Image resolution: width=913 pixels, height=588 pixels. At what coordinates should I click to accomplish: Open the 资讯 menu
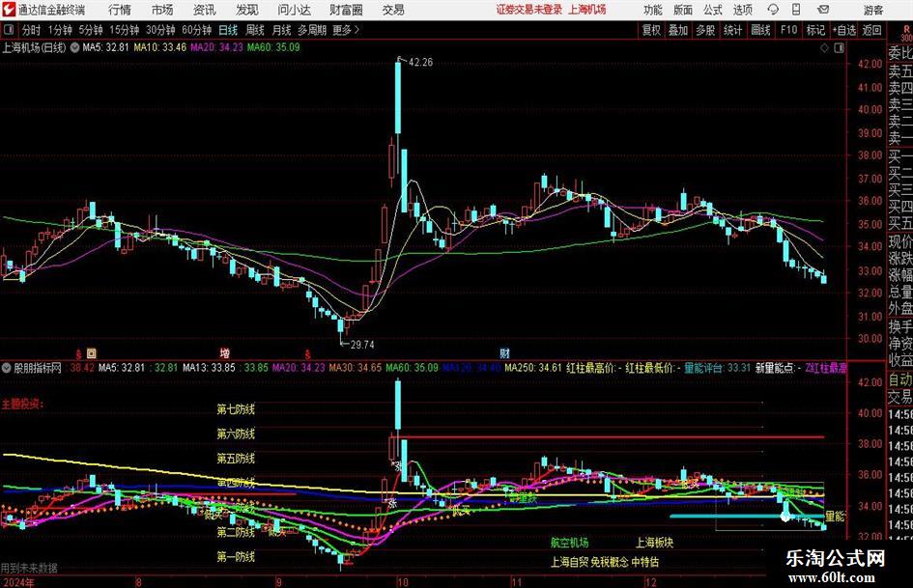tap(205, 10)
